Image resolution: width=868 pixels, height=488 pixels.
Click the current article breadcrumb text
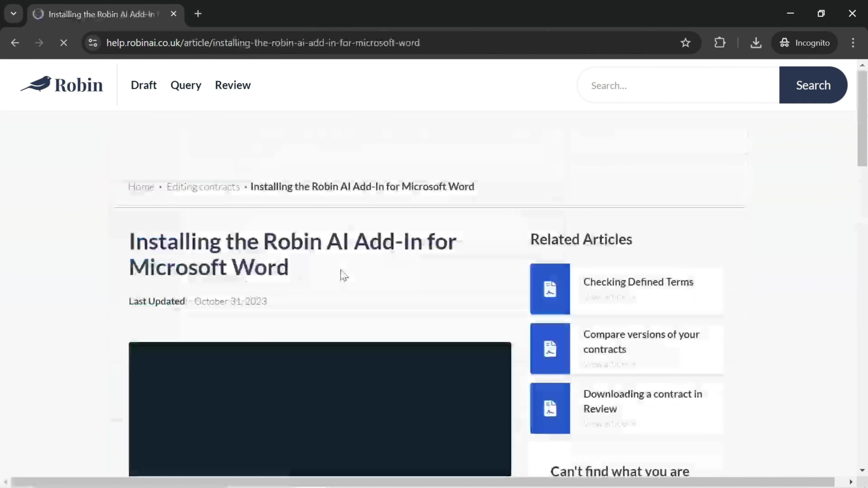pos(362,187)
